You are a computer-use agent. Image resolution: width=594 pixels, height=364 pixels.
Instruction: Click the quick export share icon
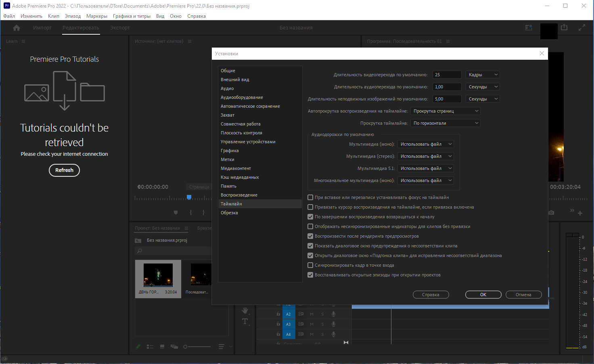tap(564, 27)
